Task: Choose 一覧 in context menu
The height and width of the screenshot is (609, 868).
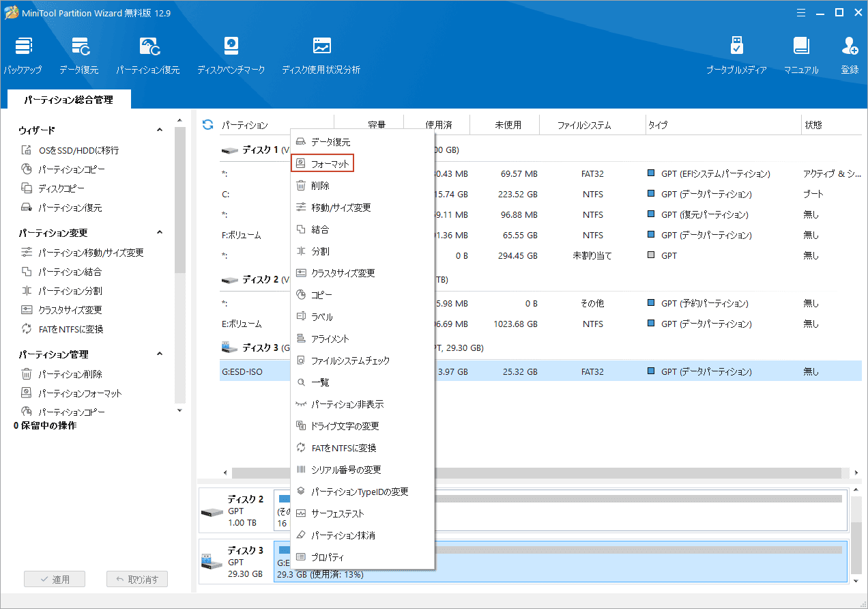Action: [x=363, y=382]
